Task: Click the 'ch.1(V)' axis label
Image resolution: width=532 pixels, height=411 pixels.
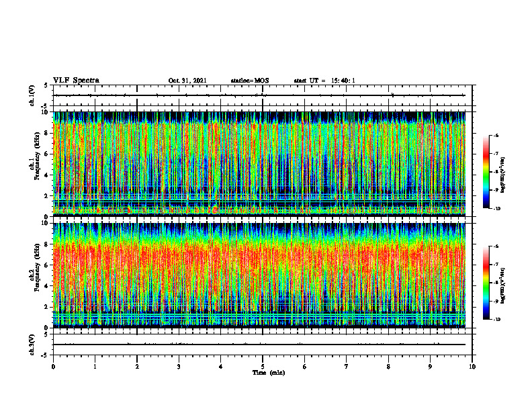Action: tap(32, 95)
